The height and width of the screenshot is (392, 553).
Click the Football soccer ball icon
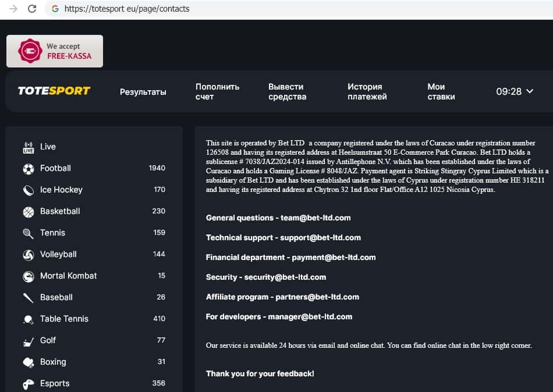(x=28, y=169)
